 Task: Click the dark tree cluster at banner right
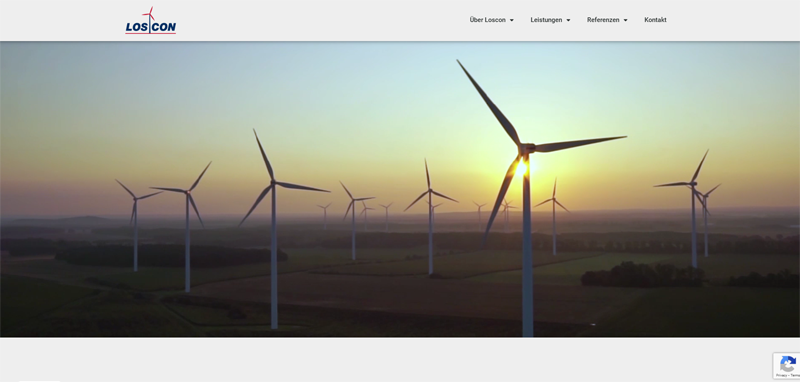click(x=643, y=275)
